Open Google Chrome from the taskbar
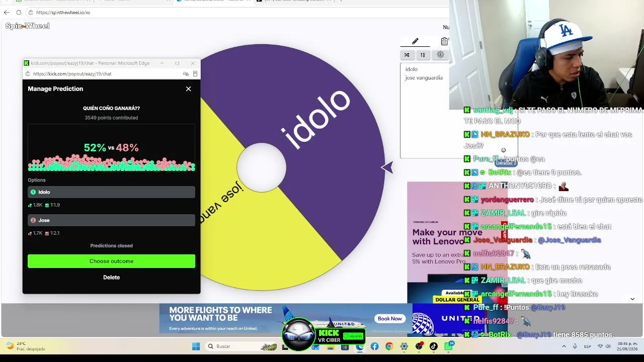 click(x=389, y=346)
